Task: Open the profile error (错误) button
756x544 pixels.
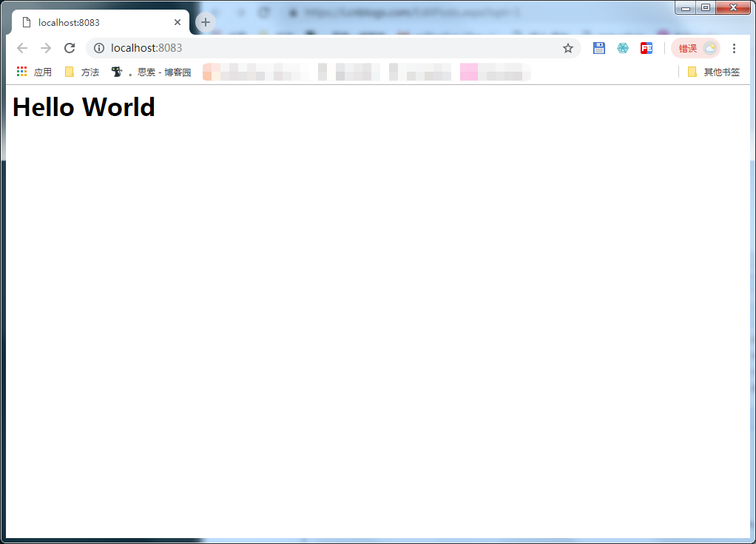Action: click(x=696, y=48)
